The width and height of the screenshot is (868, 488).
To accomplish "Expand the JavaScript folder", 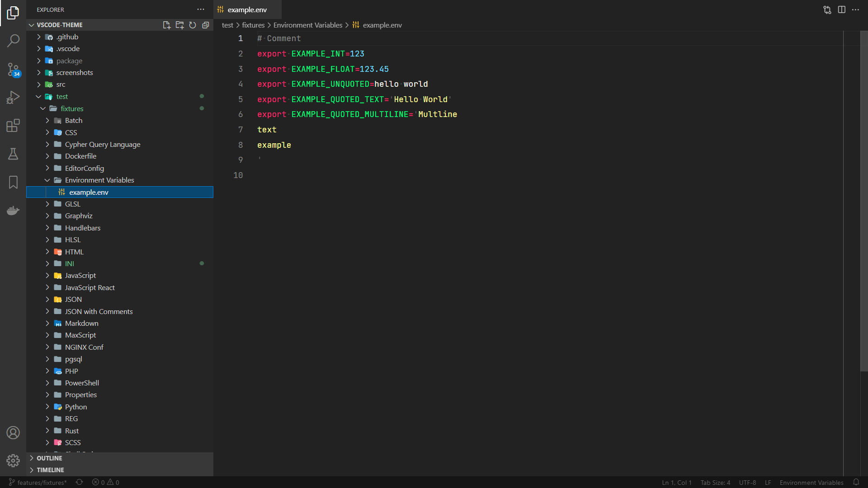I will [80, 275].
